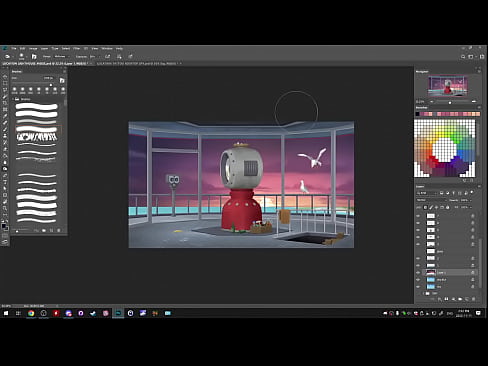Open the Window menu
Viewport: 488px width, 366px height.
[x=107, y=49]
